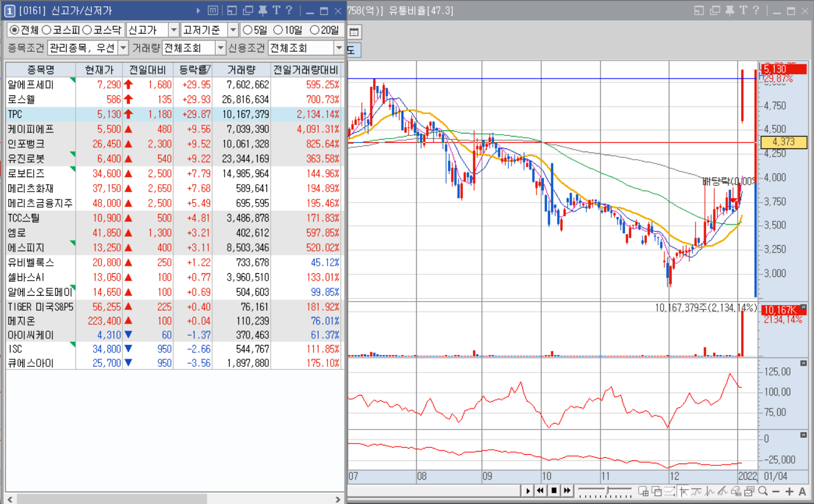This screenshot has width=814, height=504.
Task: Click the chart fast-forward button
Action: coord(567,491)
